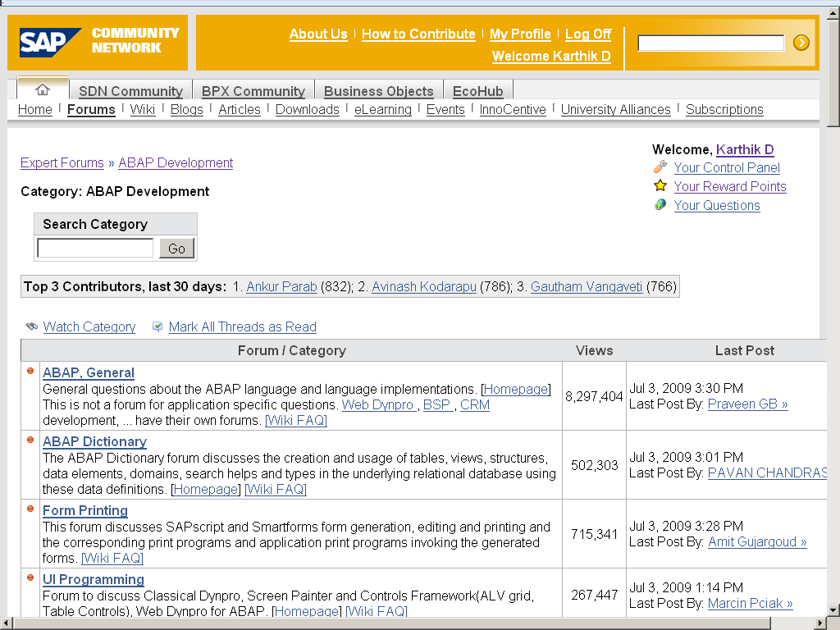This screenshot has height=630, width=840.
Task: Open the eLearning menu item
Action: coord(382,109)
